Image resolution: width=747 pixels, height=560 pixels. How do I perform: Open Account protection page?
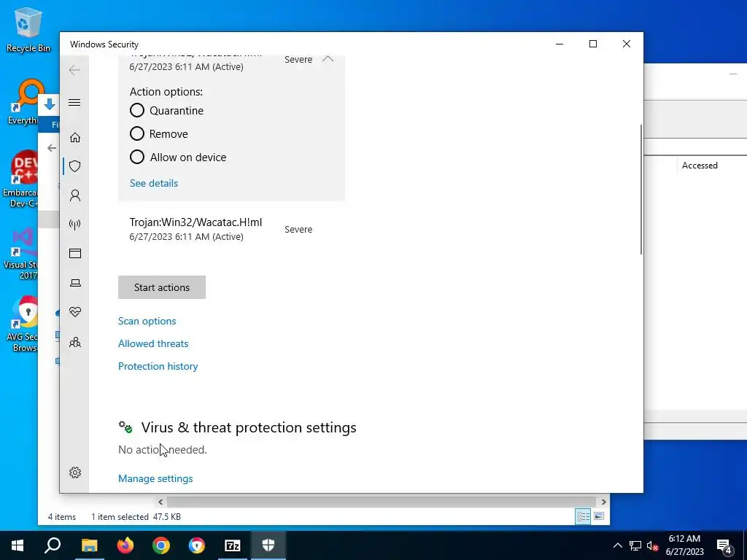tap(75, 195)
